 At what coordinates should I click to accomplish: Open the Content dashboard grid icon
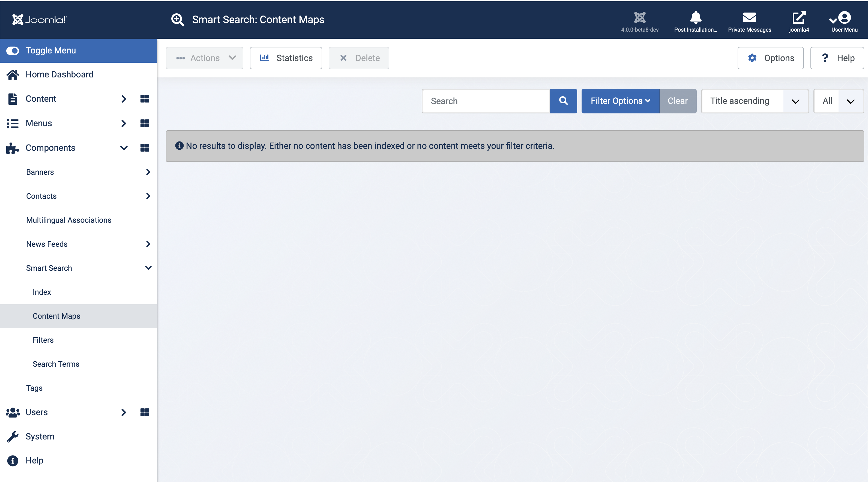tap(145, 99)
